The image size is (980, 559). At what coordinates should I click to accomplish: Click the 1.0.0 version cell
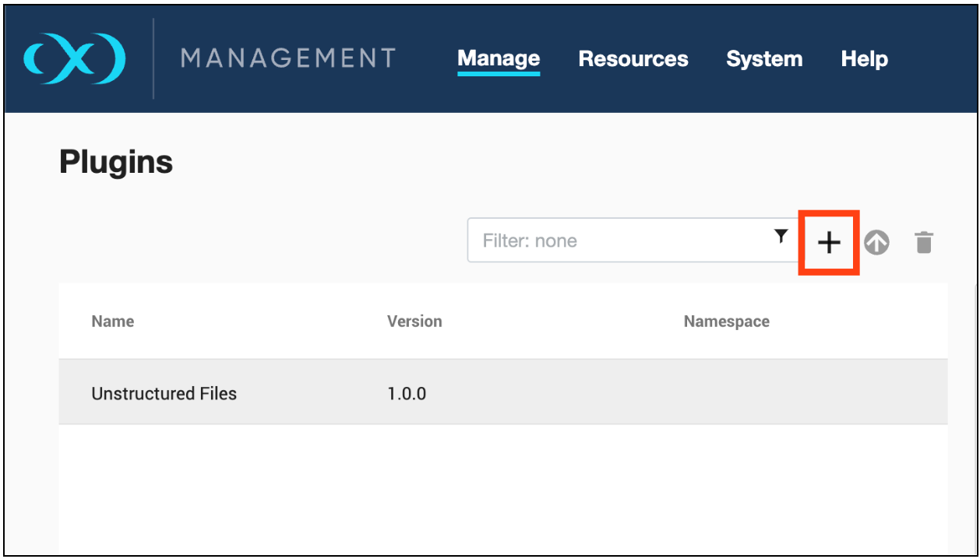pos(407,393)
